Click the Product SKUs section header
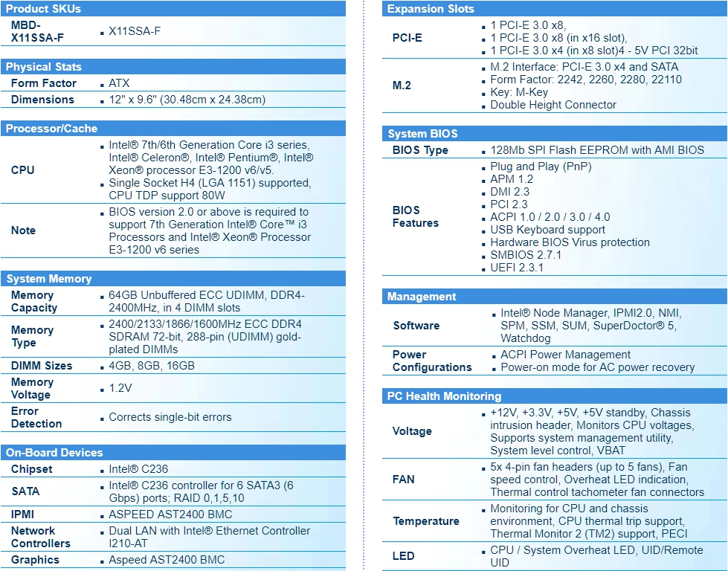The height and width of the screenshot is (571, 728). [43, 9]
